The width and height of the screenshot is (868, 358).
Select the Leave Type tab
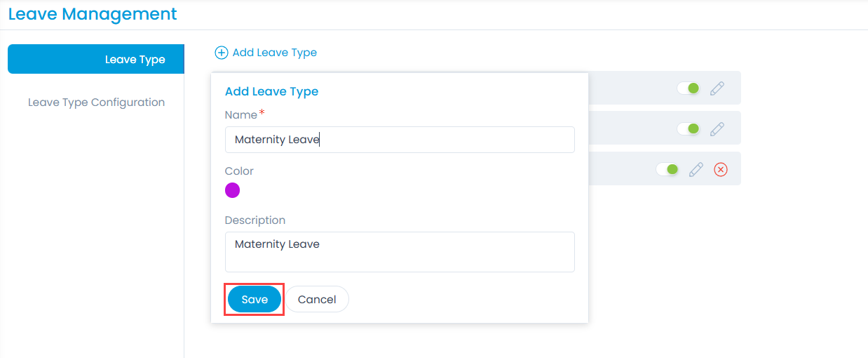click(x=96, y=60)
